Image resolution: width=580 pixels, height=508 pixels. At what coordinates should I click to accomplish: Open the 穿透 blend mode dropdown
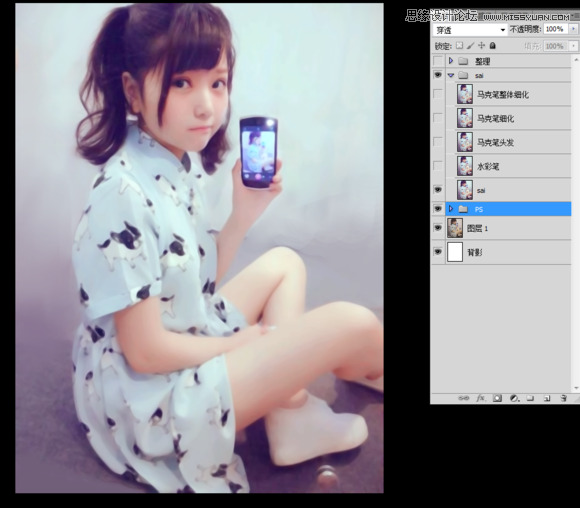pyautogui.click(x=470, y=30)
